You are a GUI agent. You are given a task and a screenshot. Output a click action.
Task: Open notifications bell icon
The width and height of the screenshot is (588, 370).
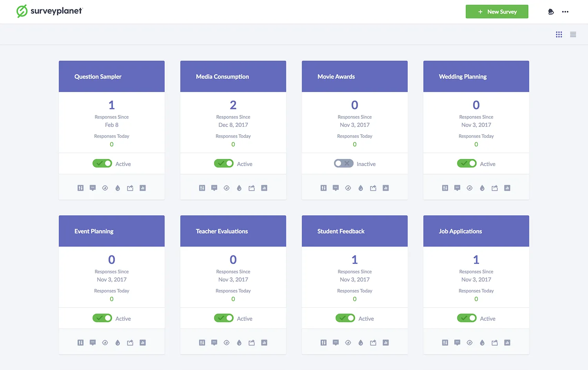(551, 11)
